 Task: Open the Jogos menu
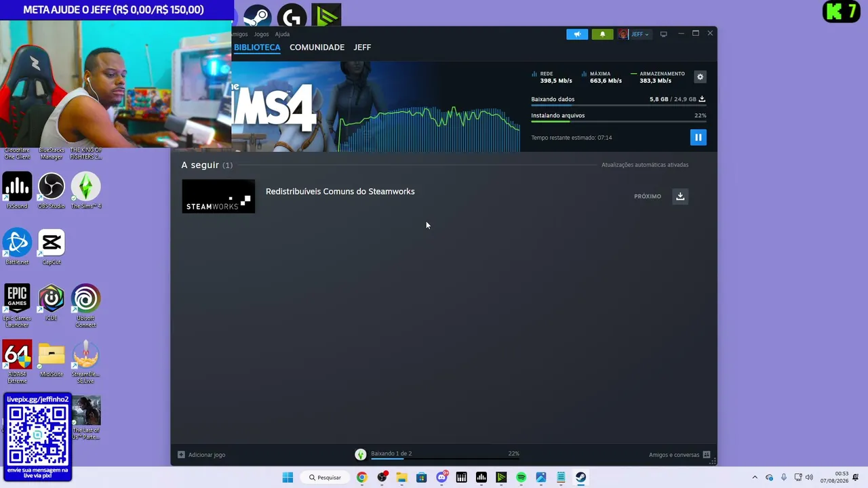coord(261,34)
